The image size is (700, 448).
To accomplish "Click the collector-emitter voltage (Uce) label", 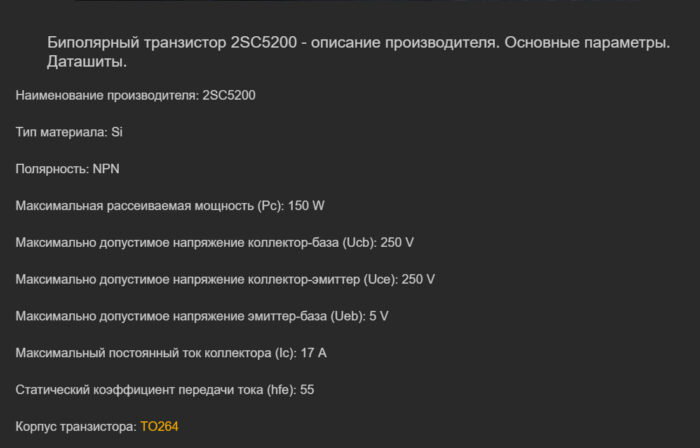I will click(206, 279).
